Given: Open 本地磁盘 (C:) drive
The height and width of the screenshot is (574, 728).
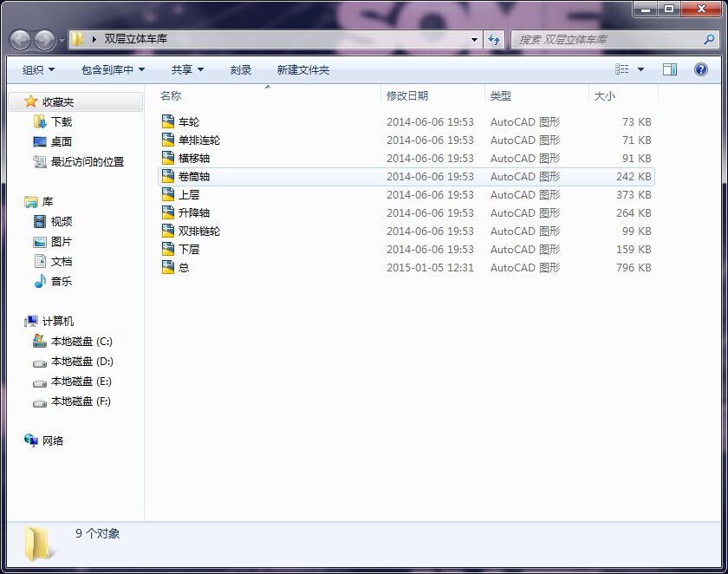Looking at the screenshot, I should tap(73, 342).
